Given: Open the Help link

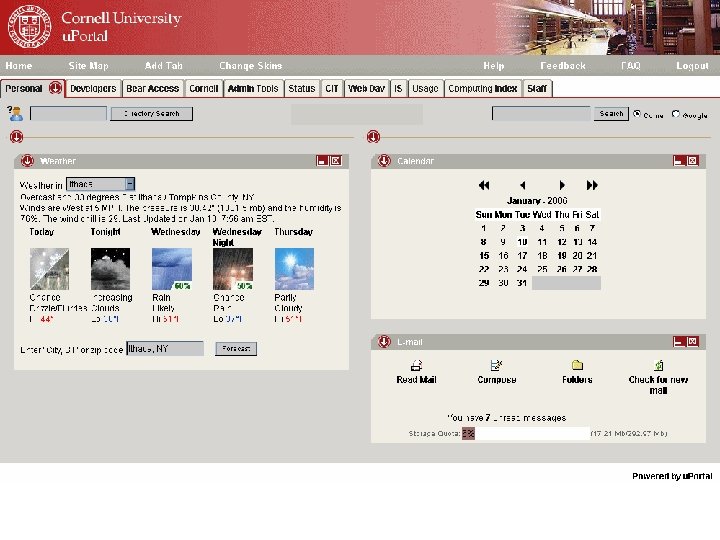Looking at the screenshot, I should [494, 66].
